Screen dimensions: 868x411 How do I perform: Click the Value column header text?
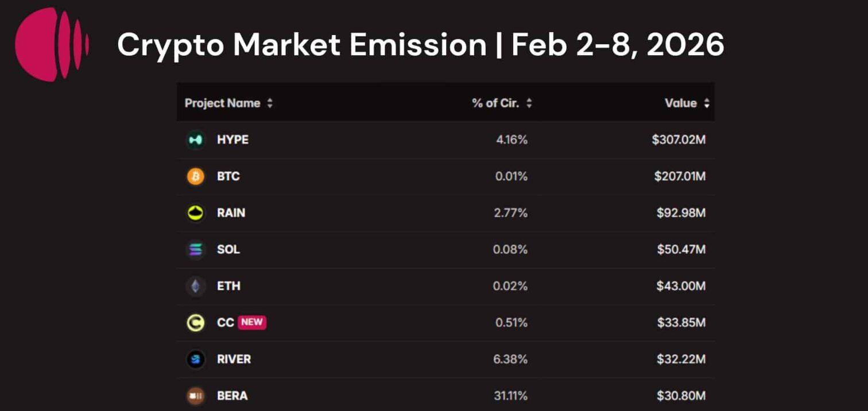click(680, 104)
